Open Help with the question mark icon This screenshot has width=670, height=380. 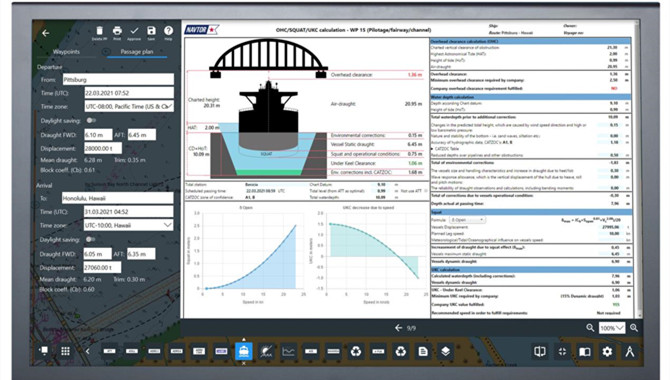click(x=168, y=31)
